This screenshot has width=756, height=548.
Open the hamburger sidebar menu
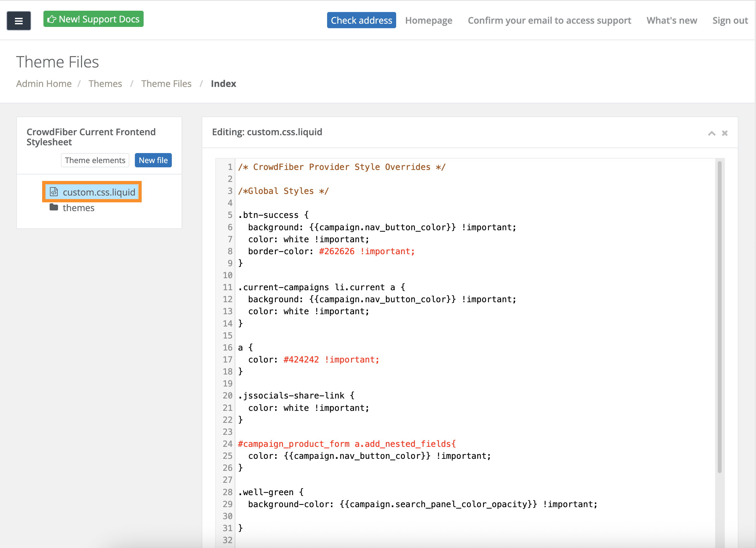click(19, 21)
